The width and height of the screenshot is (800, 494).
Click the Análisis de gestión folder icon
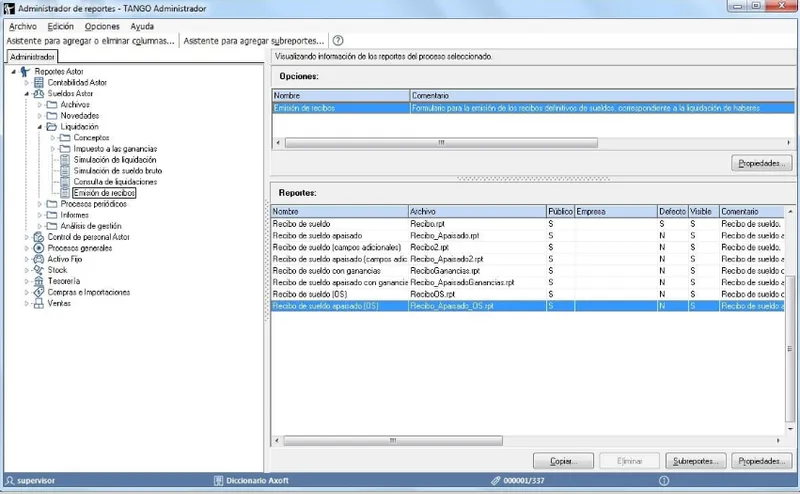(x=52, y=226)
